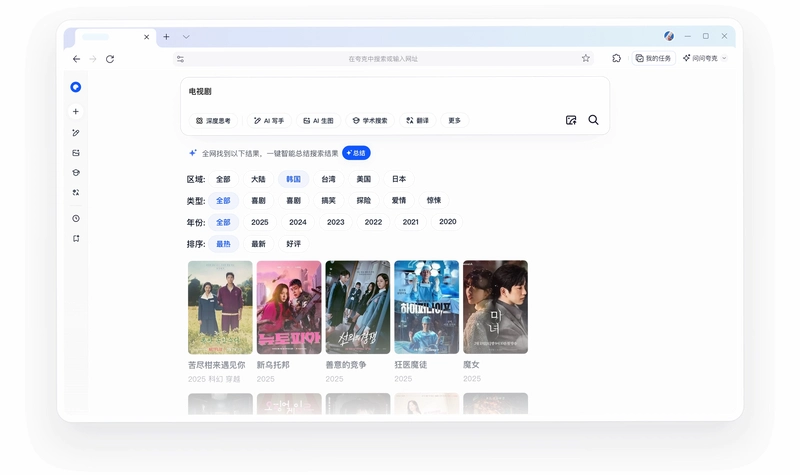Image resolution: width=800 pixels, height=475 pixels.
Task: Select region 美国
Action: [364, 179]
